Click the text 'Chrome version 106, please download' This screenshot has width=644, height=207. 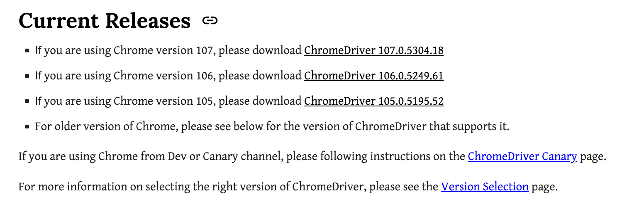(207, 76)
